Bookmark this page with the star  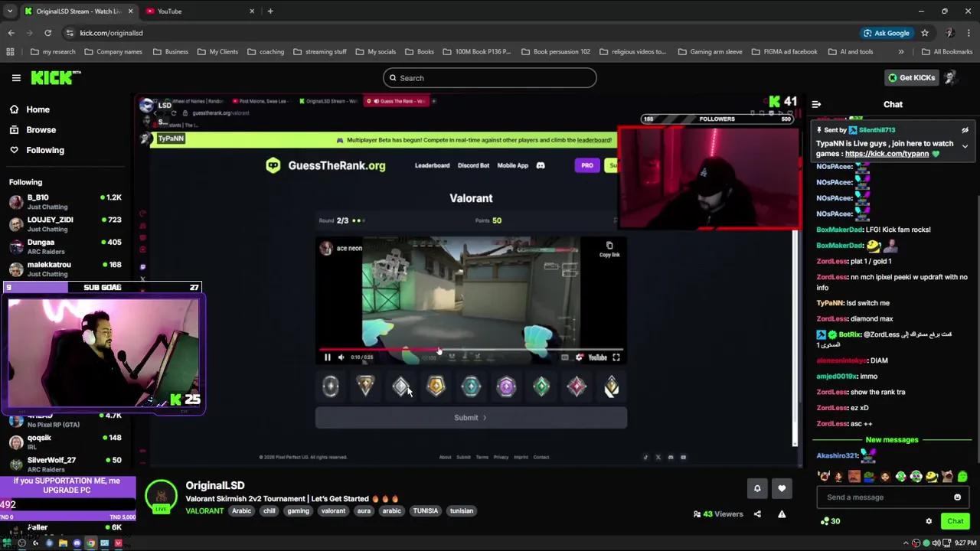(x=925, y=33)
